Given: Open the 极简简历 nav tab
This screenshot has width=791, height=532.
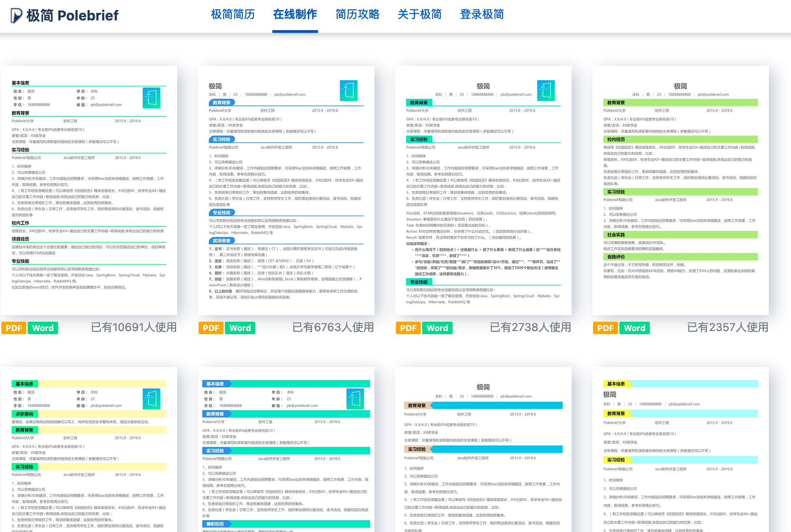Looking at the screenshot, I should click(233, 15).
